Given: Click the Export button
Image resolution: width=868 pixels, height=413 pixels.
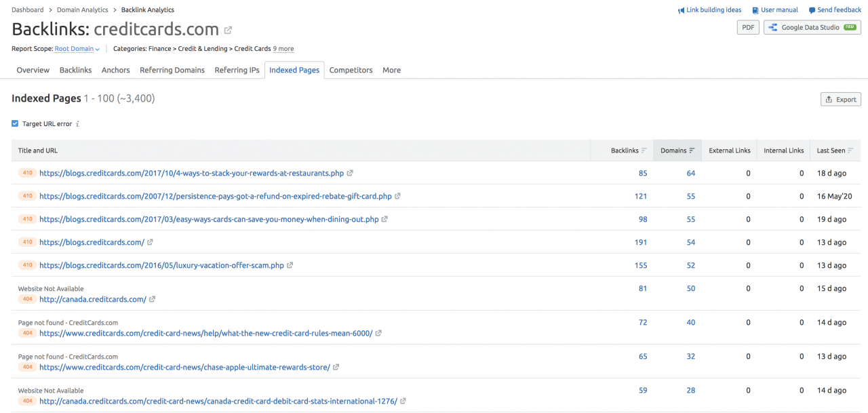Looking at the screenshot, I should [840, 99].
